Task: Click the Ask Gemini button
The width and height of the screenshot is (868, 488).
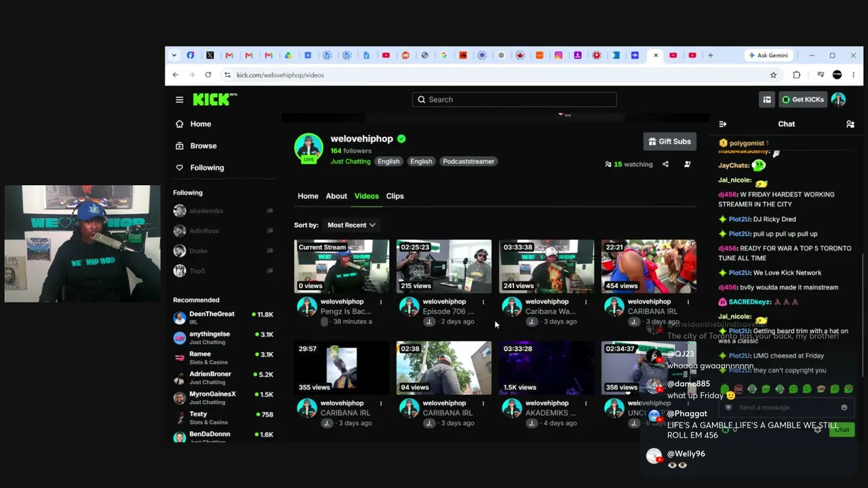Action: [768, 56]
